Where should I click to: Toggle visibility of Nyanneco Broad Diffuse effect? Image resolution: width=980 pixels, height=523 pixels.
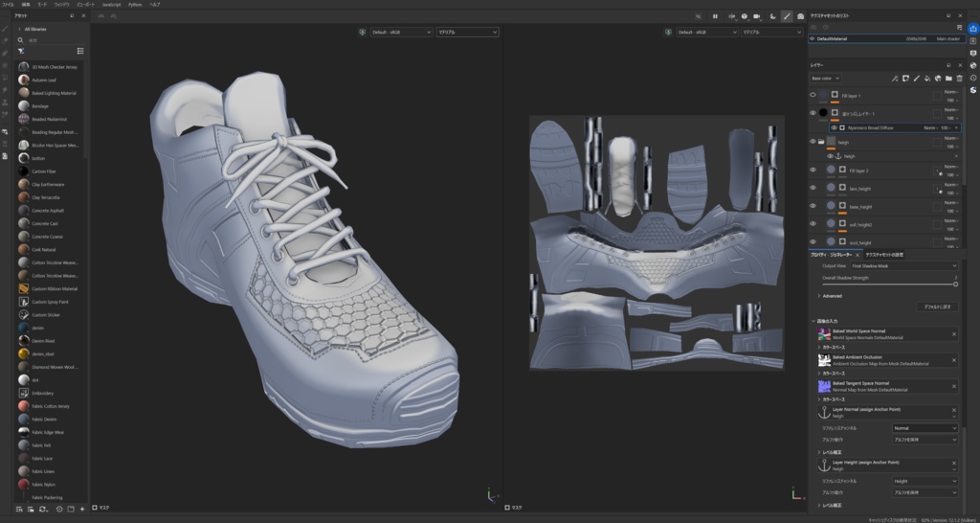point(834,127)
